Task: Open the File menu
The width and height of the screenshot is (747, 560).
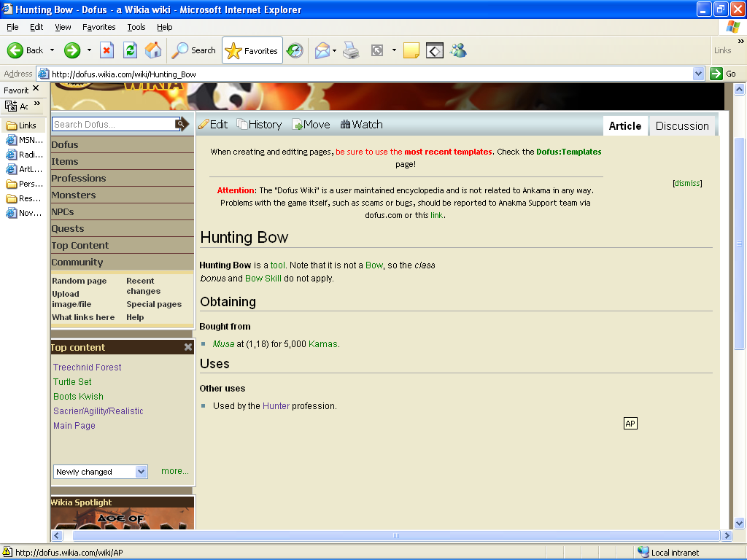Action: (13, 27)
